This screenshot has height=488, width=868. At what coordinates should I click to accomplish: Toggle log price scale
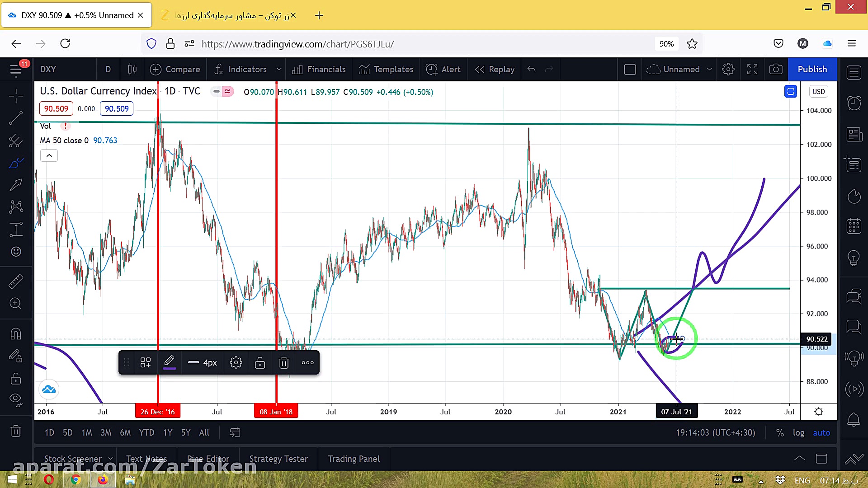(798, 432)
